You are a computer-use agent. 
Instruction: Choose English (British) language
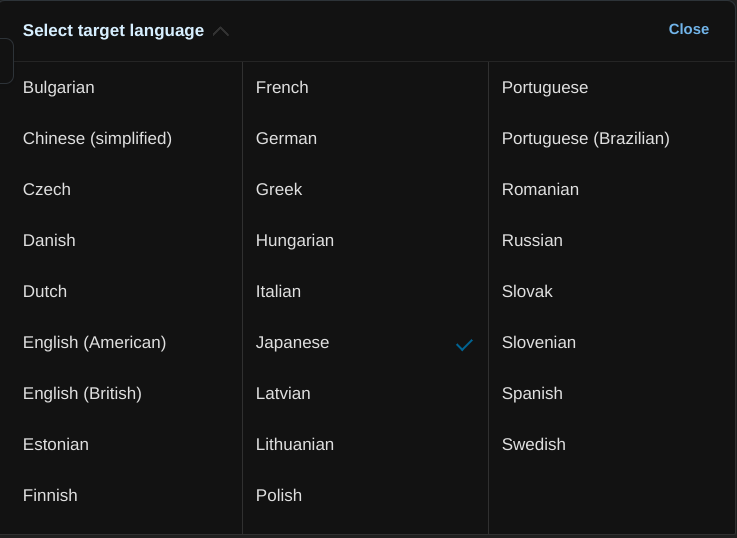(x=82, y=394)
